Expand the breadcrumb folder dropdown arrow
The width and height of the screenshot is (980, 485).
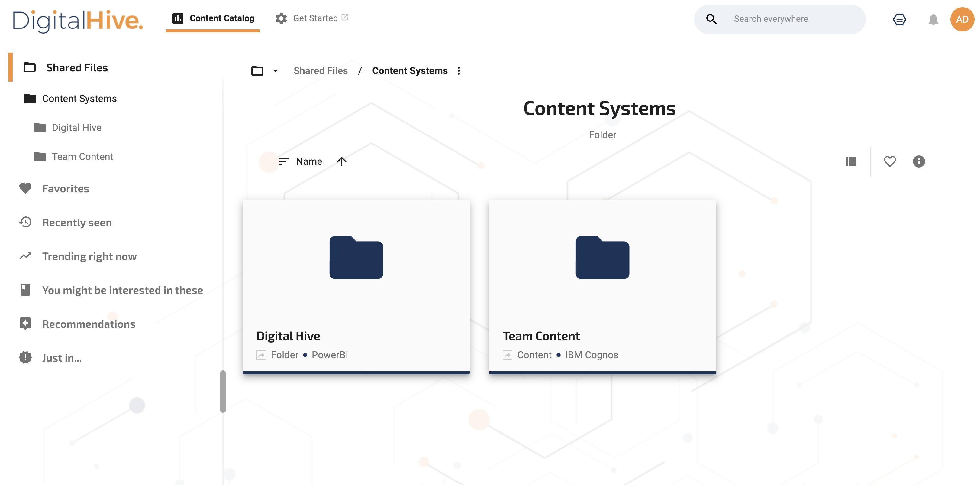click(x=276, y=71)
